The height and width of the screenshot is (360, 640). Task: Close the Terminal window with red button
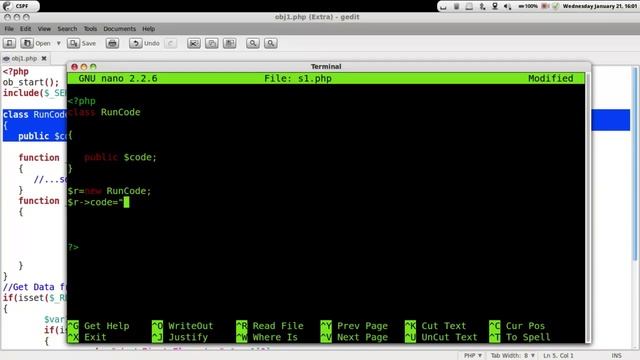74,67
